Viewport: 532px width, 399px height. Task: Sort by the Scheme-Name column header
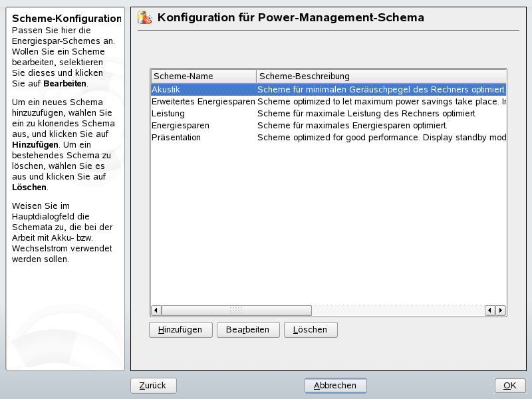[x=203, y=76]
